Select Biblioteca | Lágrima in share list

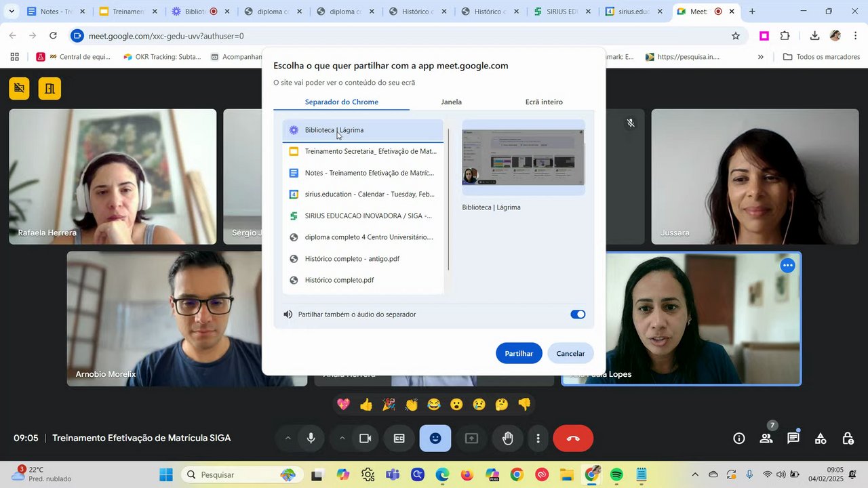(x=363, y=130)
